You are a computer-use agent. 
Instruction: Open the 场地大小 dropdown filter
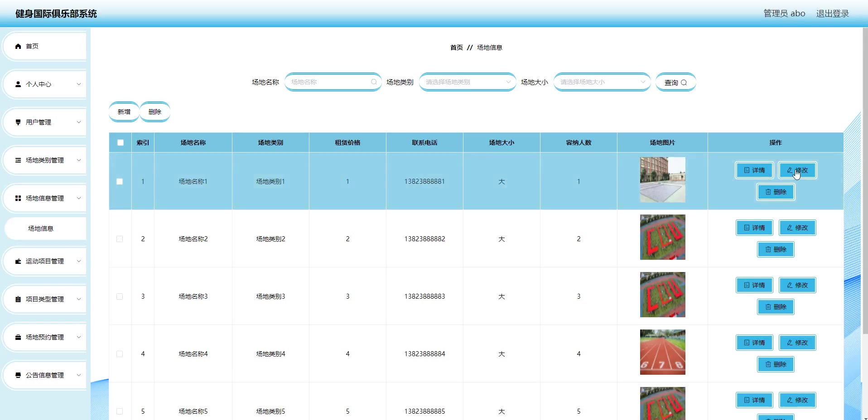click(602, 82)
